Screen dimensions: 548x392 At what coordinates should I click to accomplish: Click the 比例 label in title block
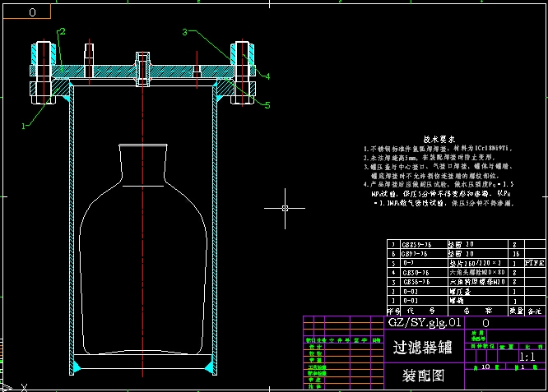[536, 347]
